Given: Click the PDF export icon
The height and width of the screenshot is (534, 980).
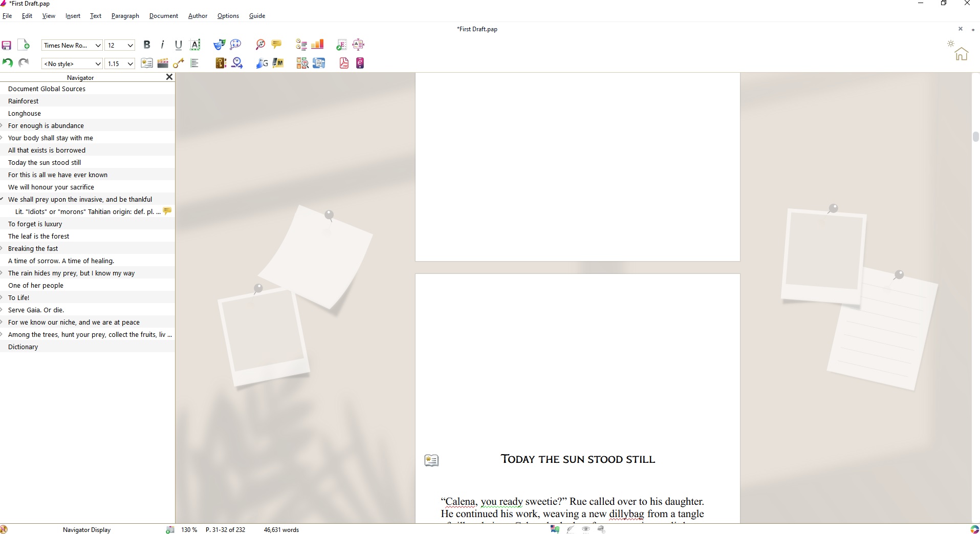Looking at the screenshot, I should click(343, 63).
